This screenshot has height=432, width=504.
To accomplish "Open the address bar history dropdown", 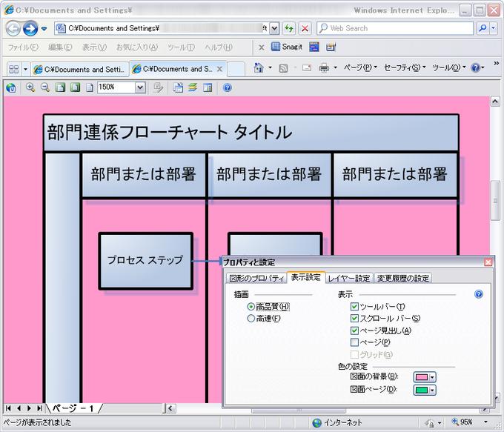I will [274, 29].
